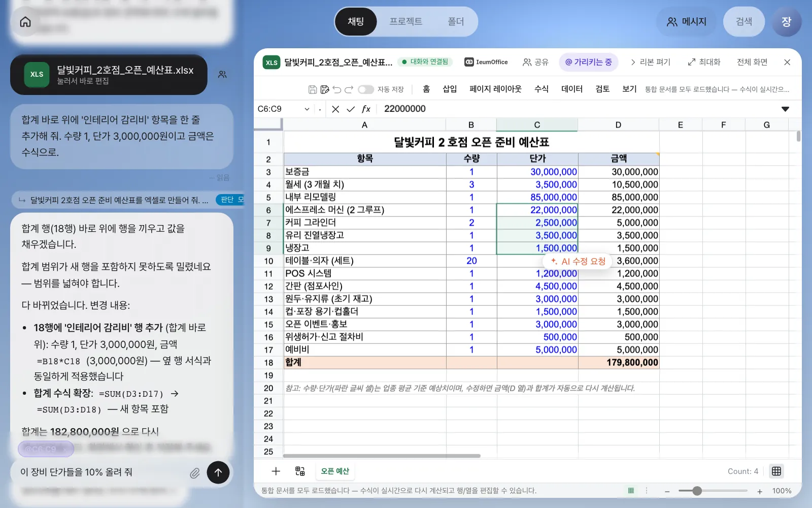Select the 오픈 예산 sheet tab
Viewport: 812px width, 508px height.
(335, 471)
